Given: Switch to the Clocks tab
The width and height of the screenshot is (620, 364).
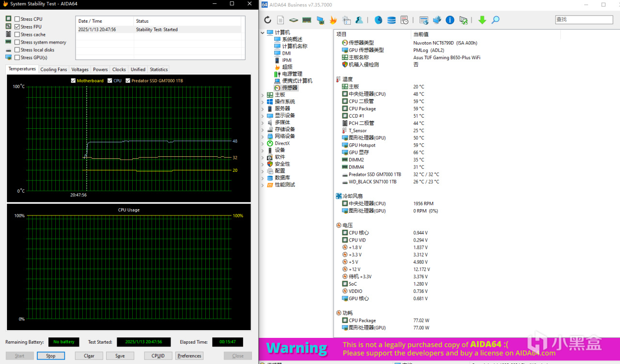Looking at the screenshot, I should click(x=119, y=70).
